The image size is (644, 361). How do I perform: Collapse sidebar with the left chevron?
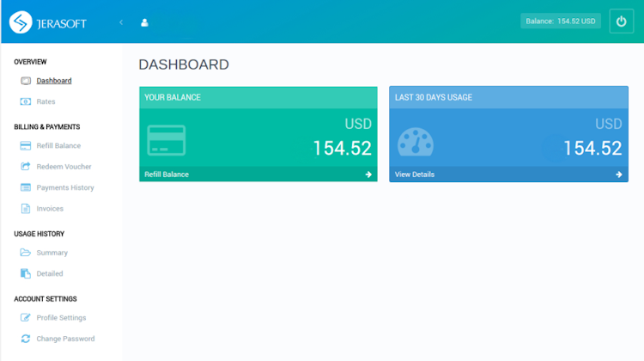121,22
